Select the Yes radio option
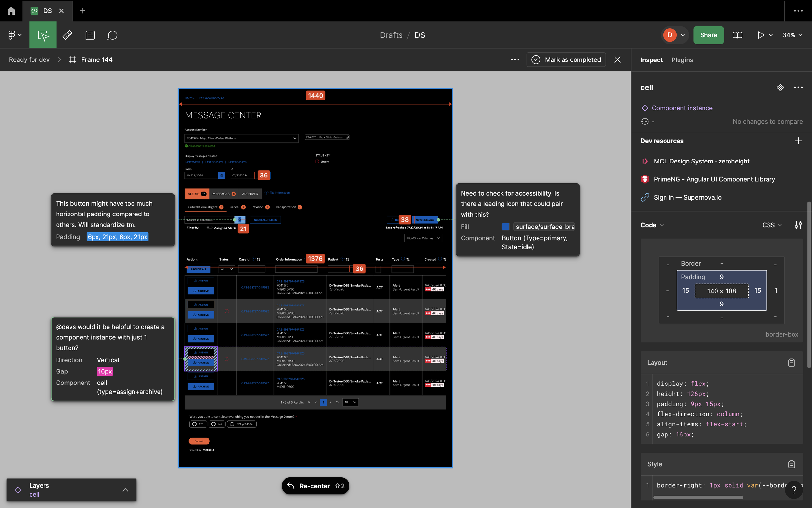The image size is (812, 508). 195,424
